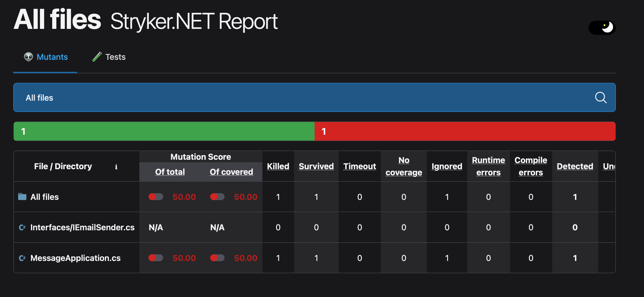The width and height of the screenshot is (644, 297).
Task: Sort by the Survived column header
Action: [316, 166]
